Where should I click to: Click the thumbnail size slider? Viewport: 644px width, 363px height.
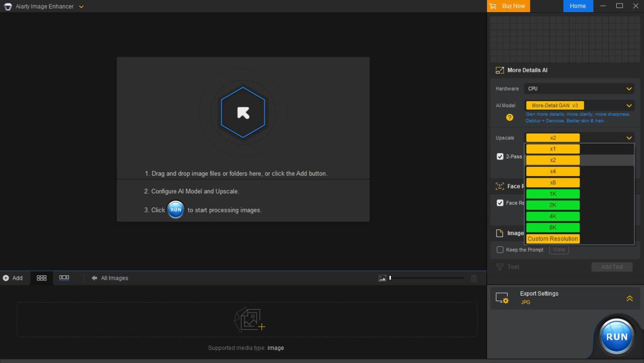(427, 278)
